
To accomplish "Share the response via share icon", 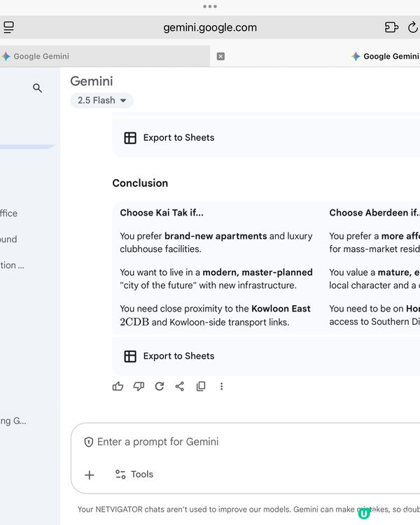I will pyautogui.click(x=180, y=386).
